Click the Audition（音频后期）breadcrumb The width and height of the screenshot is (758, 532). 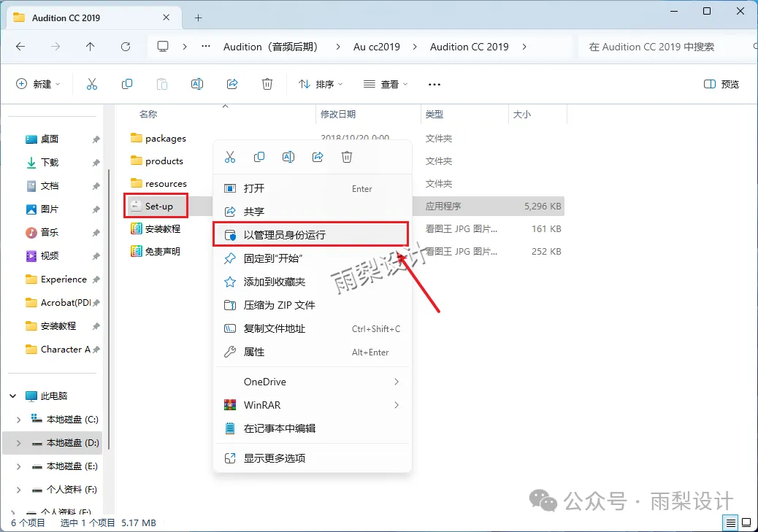(271, 47)
